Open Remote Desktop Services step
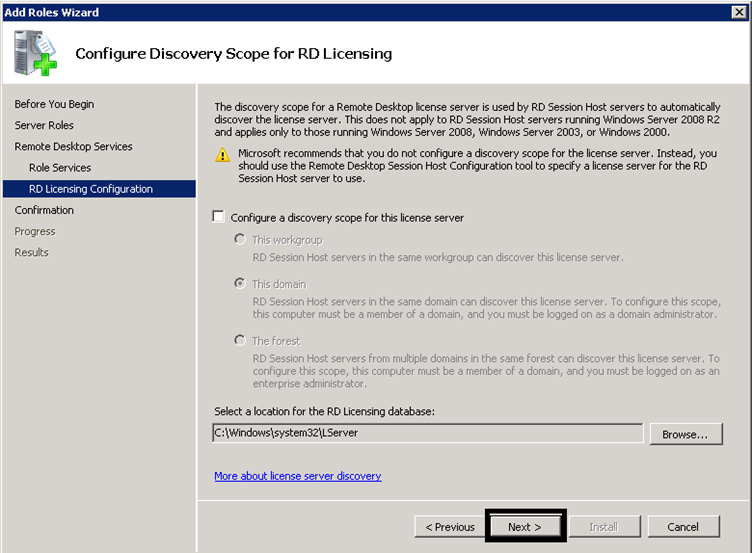Image resolution: width=752 pixels, height=553 pixels. click(x=73, y=146)
